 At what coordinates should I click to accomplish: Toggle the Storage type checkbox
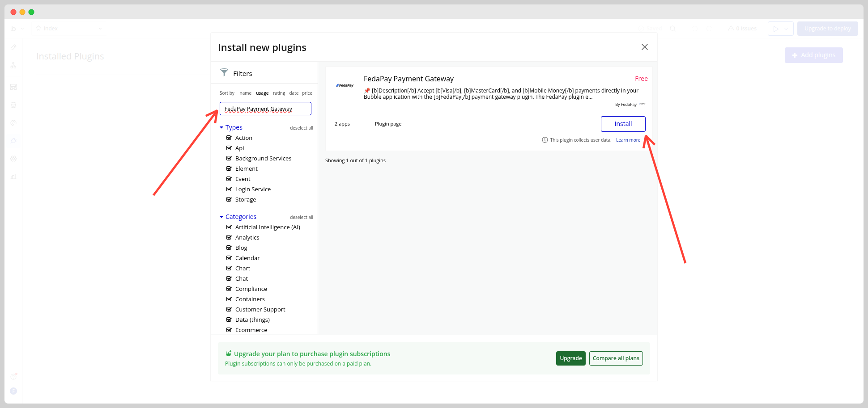pyautogui.click(x=229, y=199)
